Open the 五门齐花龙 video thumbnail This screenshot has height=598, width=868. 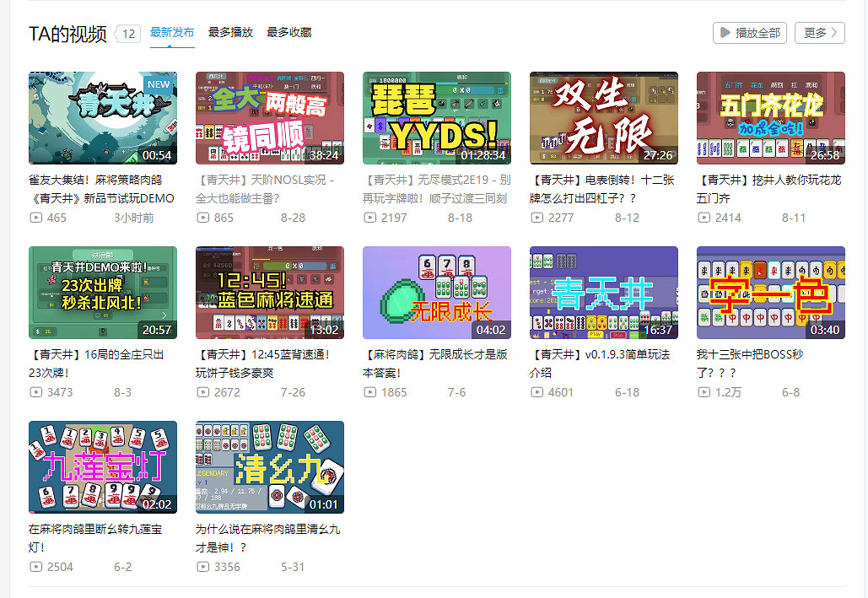770,117
